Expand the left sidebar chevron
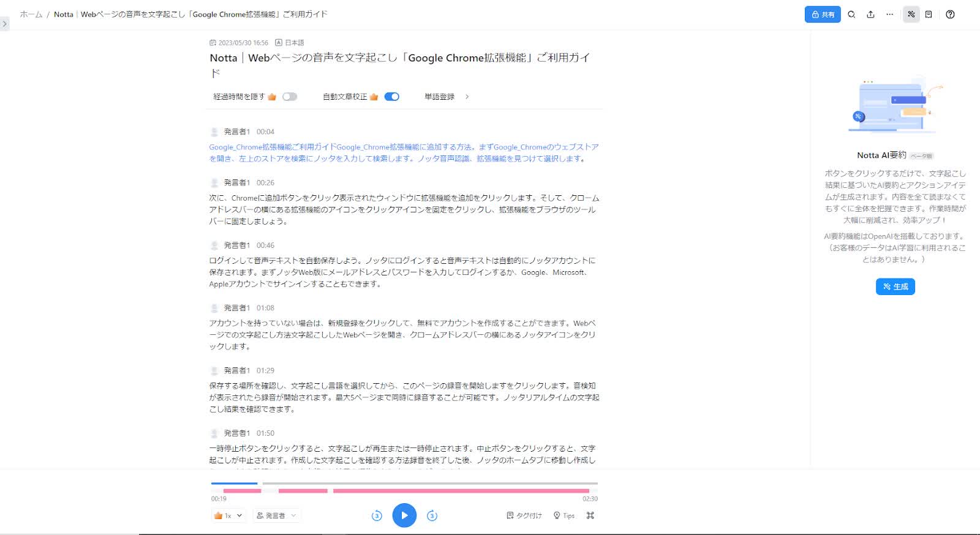Viewport: 980px width, 535px height. (4, 24)
